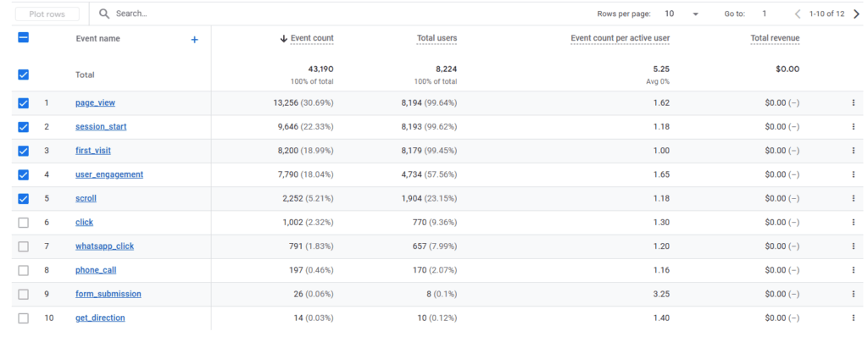Image resolution: width=868 pixels, height=337 pixels.
Task: Sort by Event count per active user
Action: pos(620,38)
